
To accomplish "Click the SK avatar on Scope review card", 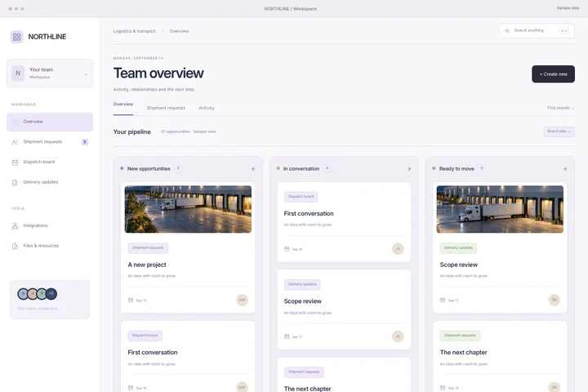I will click(554, 300).
